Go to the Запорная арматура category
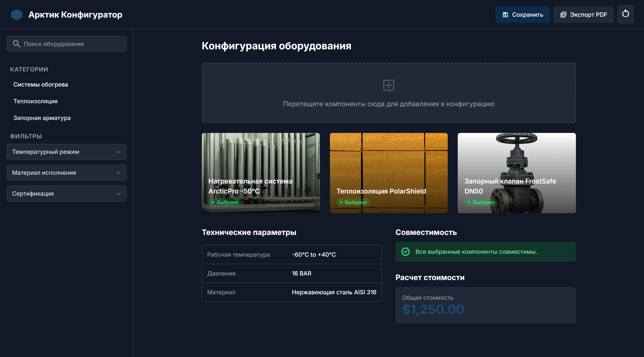The image size is (644, 357). (x=42, y=118)
